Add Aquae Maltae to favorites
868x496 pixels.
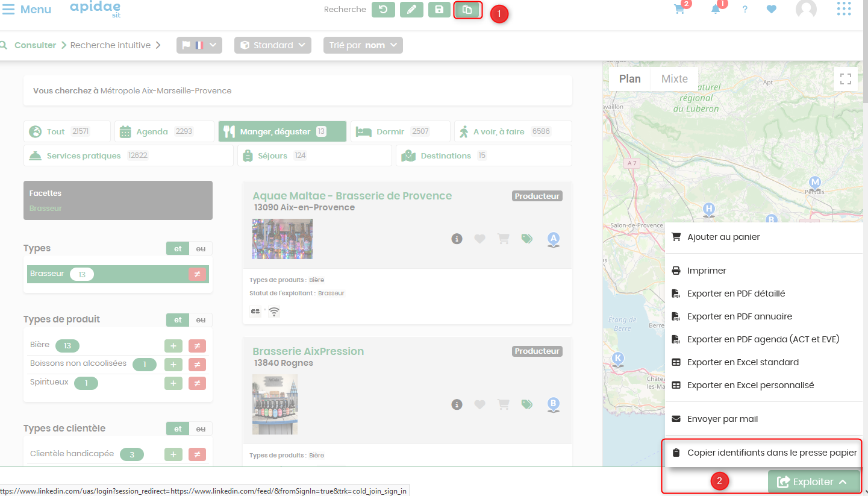479,239
